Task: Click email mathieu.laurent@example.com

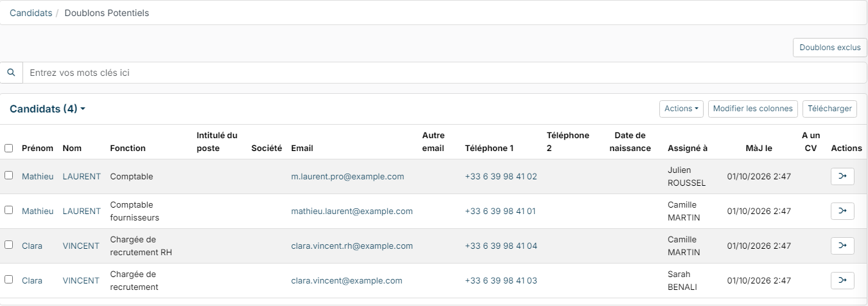Action: pyautogui.click(x=352, y=211)
